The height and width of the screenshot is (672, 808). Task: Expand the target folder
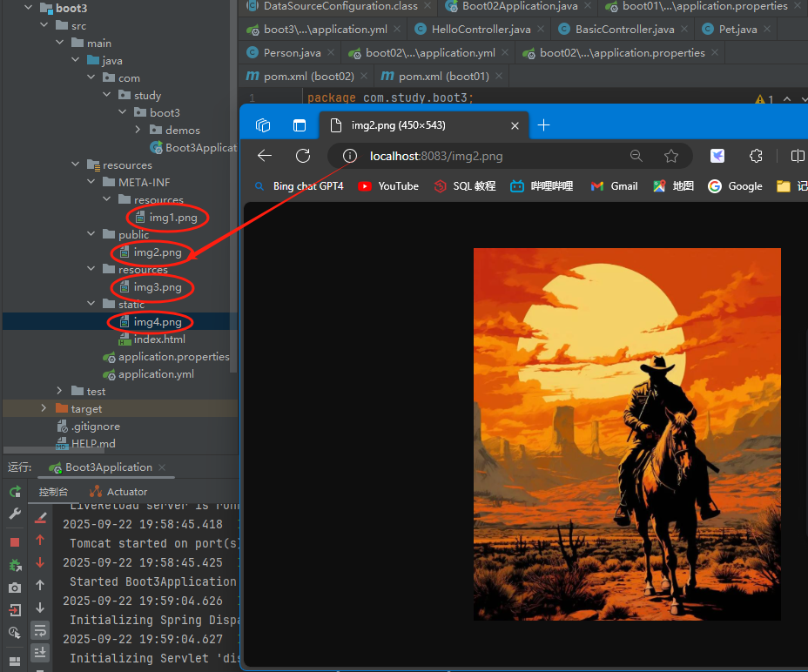click(x=44, y=408)
